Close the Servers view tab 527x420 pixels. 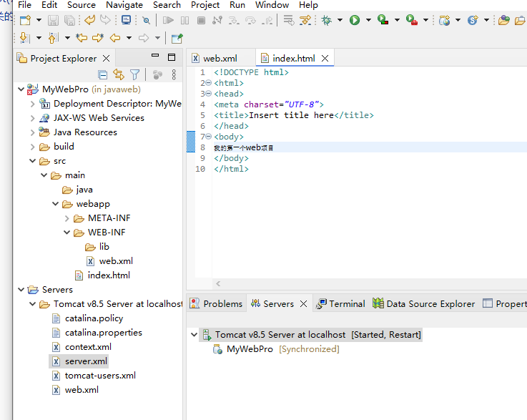pyautogui.click(x=303, y=304)
